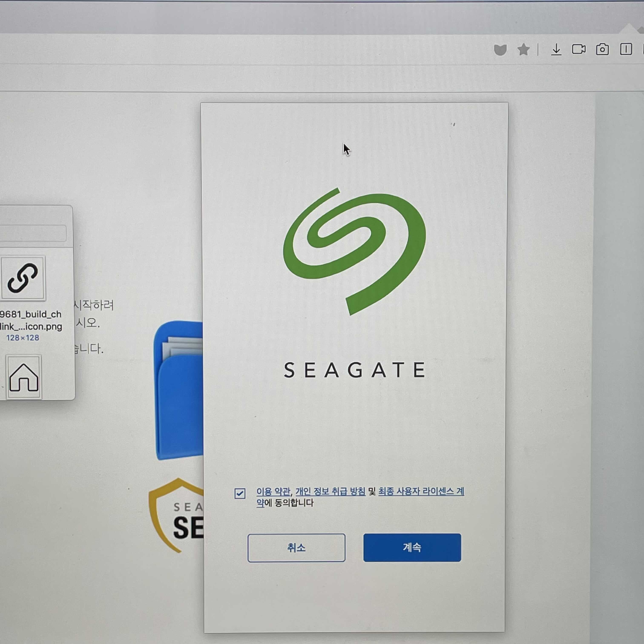Open the 이용 약관 terms link
The image size is (644, 644).
(273, 491)
